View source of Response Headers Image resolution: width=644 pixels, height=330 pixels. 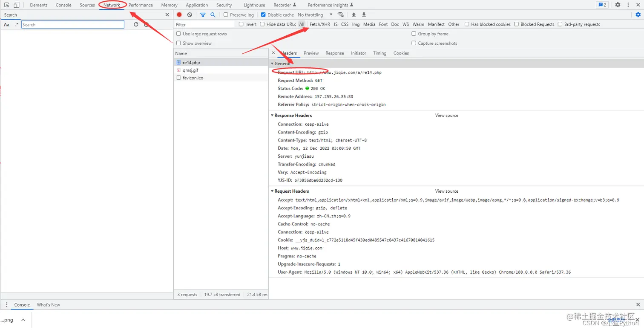[447, 115]
